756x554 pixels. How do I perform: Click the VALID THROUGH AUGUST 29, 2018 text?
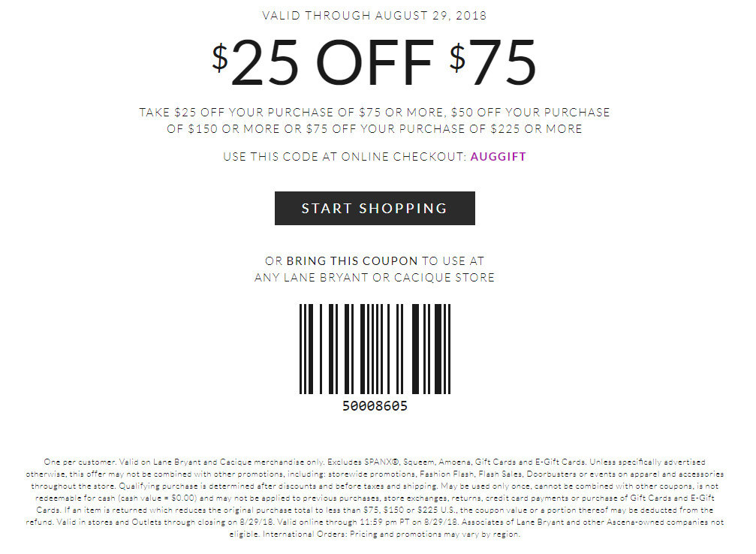click(375, 16)
